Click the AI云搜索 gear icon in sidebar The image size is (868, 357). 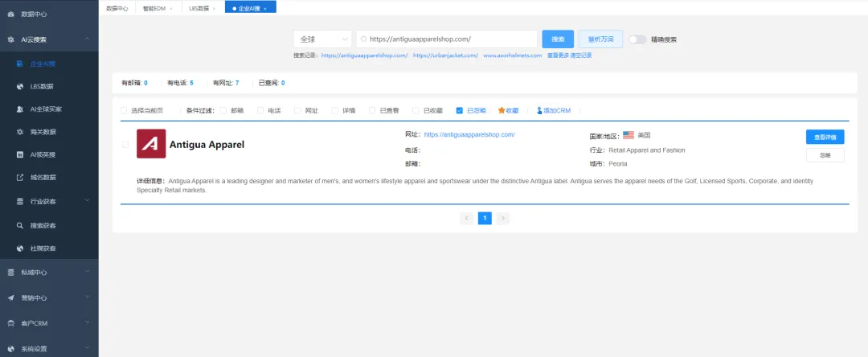coord(10,40)
